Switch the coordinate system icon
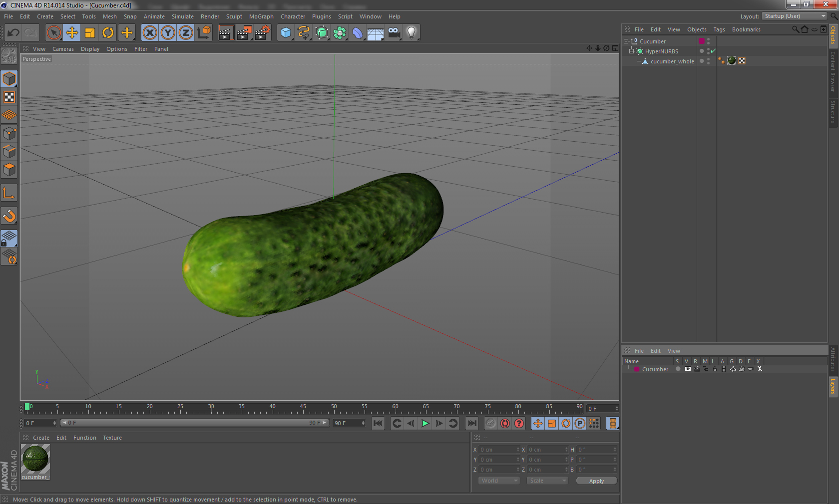Screen dimensions: 839x504 pos(204,33)
